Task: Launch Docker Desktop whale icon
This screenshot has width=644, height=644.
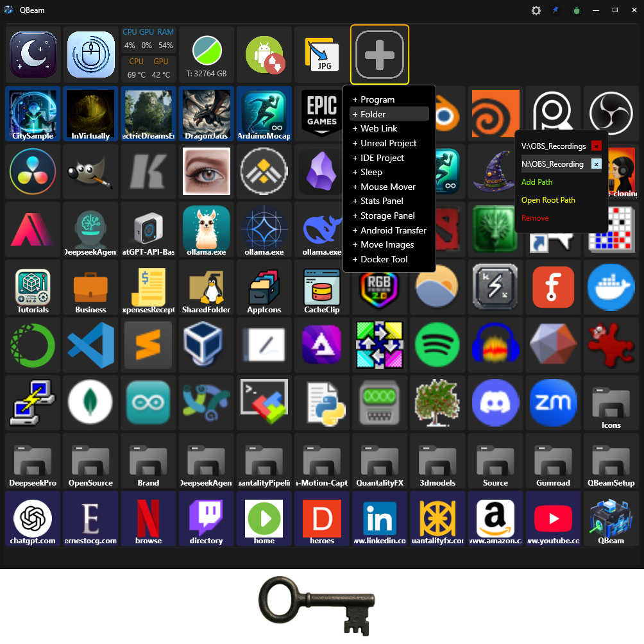Action: [x=611, y=287]
